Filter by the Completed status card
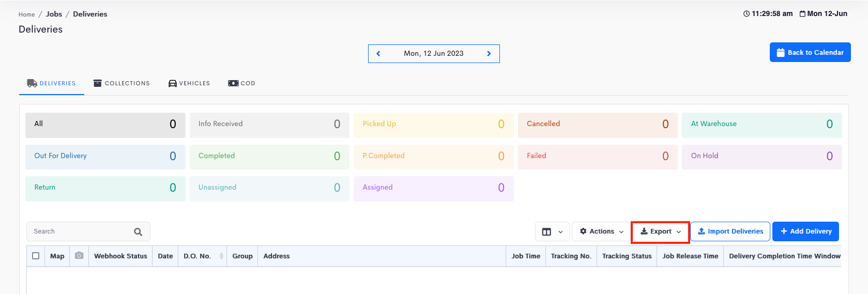This screenshot has width=868, height=294. coord(269,157)
